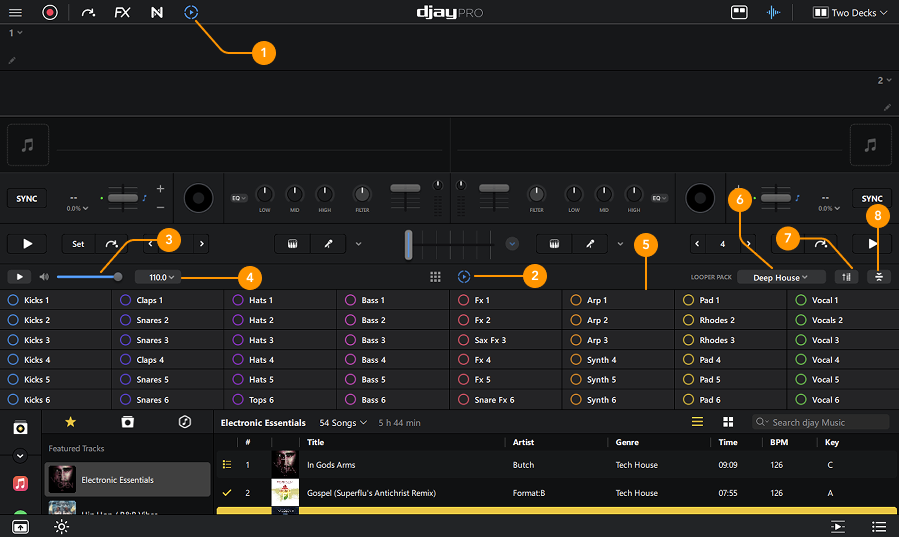Open the looper grid view icon
899x537 pixels.
435,277
